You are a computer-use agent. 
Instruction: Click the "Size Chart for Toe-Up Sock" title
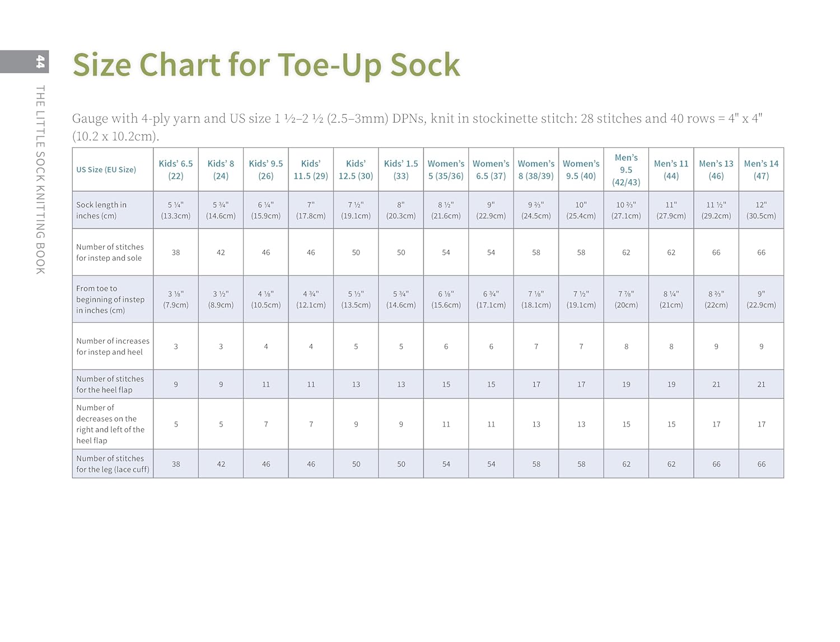click(266, 65)
